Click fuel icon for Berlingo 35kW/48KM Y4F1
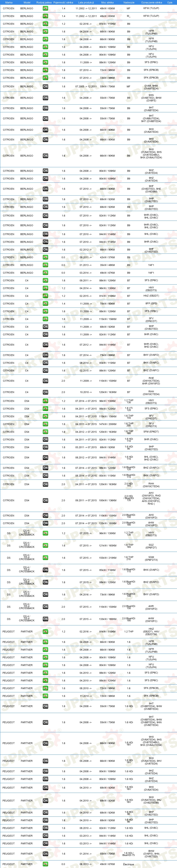This screenshot has height=868, width=177. [x=45, y=265]
